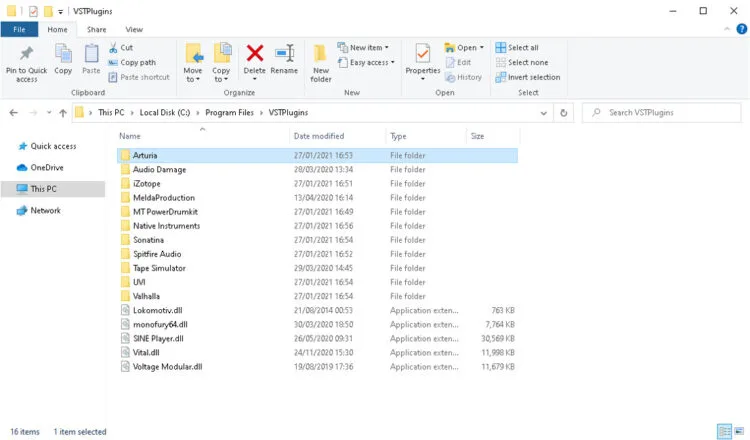The width and height of the screenshot is (750, 440).
Task: Switch to the View tab
Action: point(134,29)
